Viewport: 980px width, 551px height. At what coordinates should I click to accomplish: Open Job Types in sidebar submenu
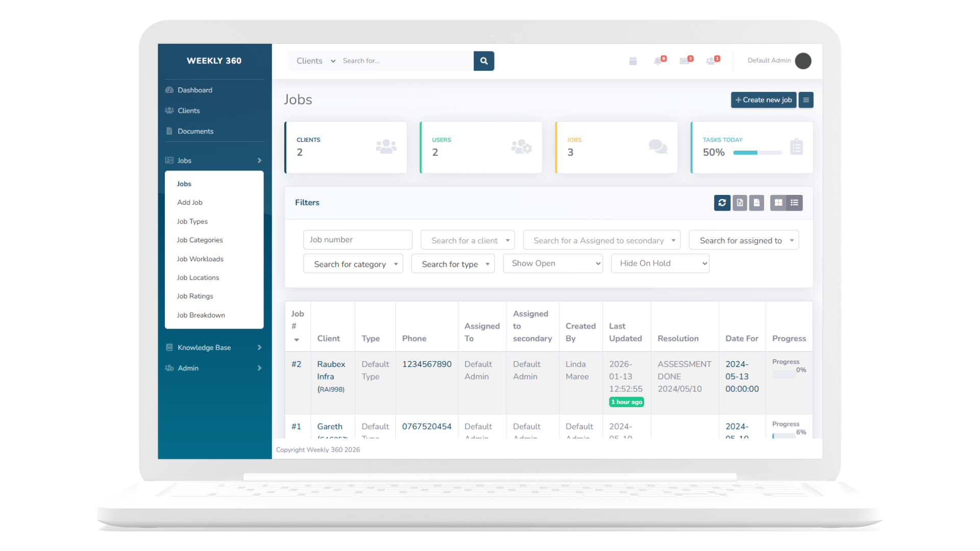coord(192,221)
